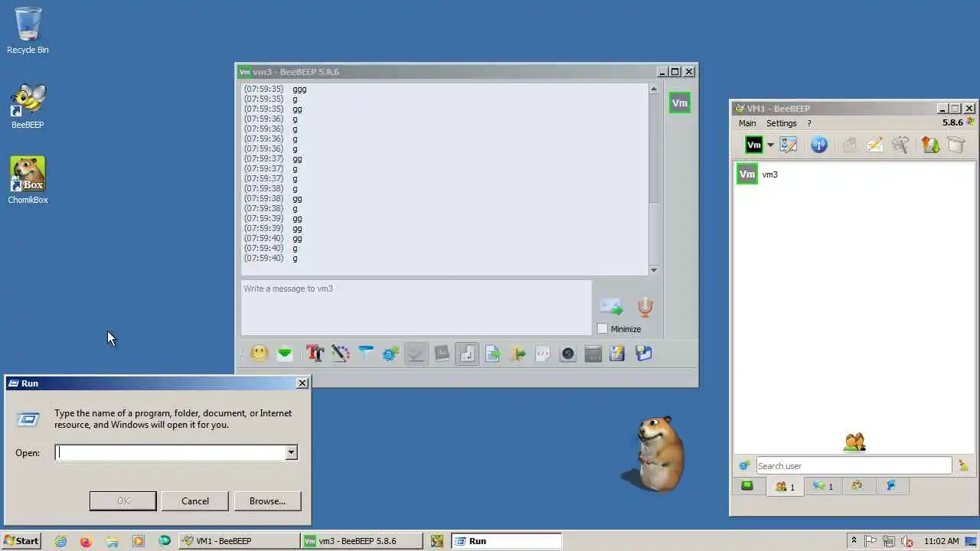Switch to the chats tab showing 1
The image size is (980, 551).
[823, 486]
